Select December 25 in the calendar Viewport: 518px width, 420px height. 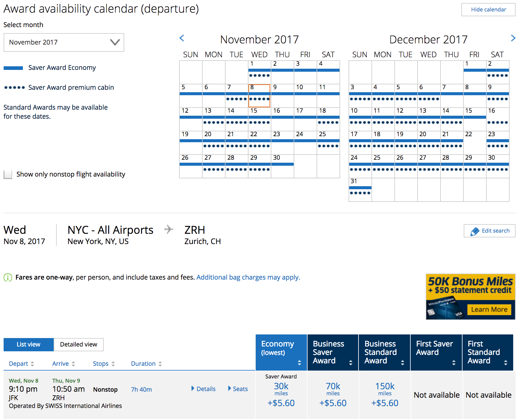pos(383,166)
